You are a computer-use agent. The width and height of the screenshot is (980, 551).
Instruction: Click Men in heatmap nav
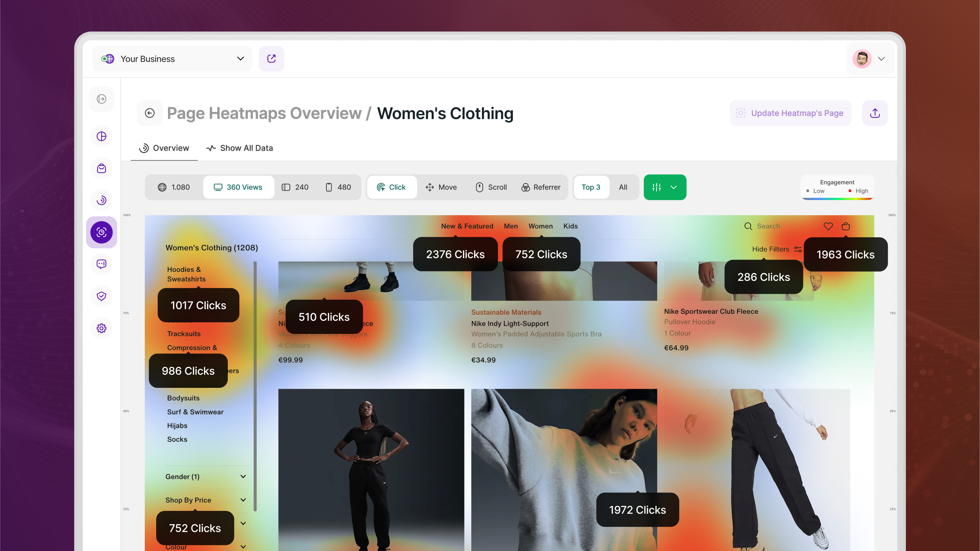511,226
